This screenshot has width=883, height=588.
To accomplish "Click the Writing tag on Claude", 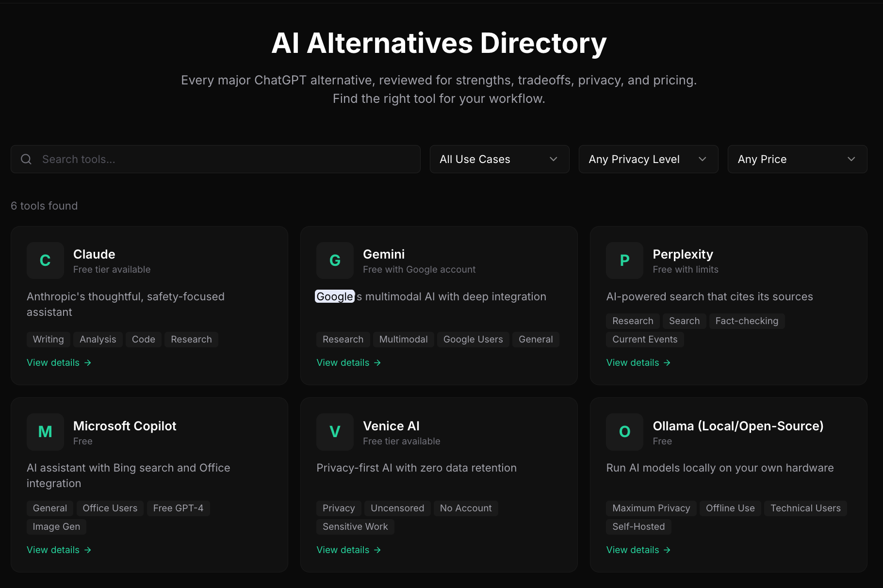I will click(48, 339).
